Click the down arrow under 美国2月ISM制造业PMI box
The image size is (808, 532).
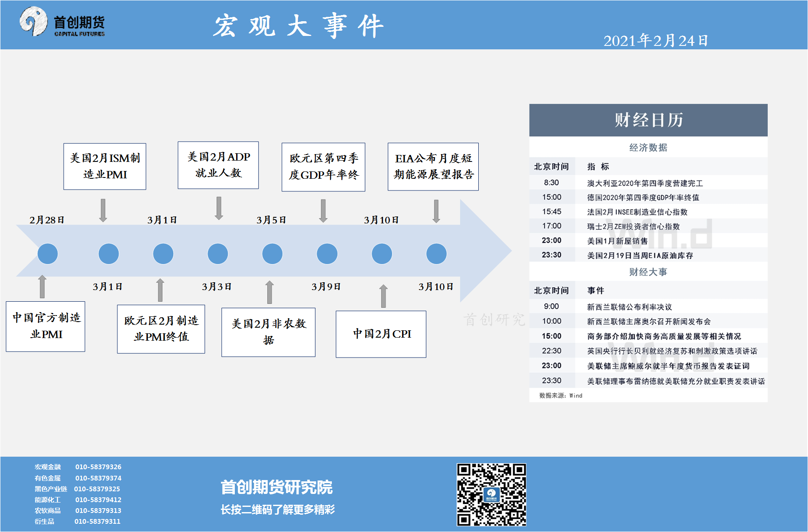tap(103, 210)
